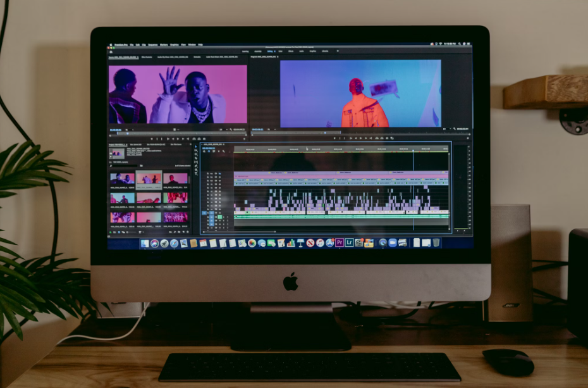Click the trash icon in Project panel
This screenshot has width=588, height=388.
click(188, 232)
